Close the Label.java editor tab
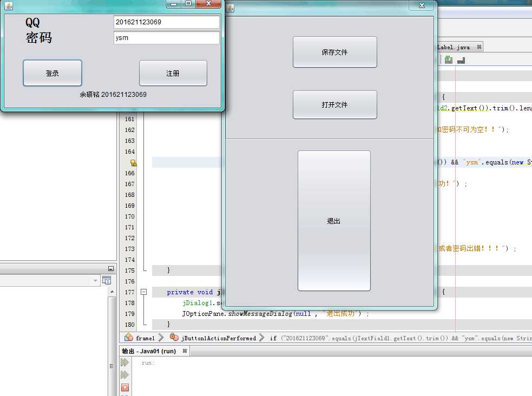Viewport: 532px width, 396px height. [x=479, y=47]
